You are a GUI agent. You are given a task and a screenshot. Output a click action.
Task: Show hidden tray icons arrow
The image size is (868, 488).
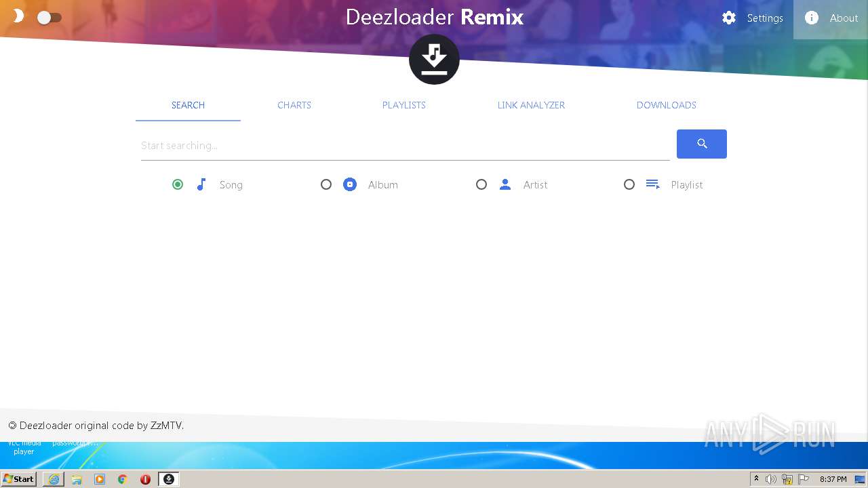(x=756, y=479)
